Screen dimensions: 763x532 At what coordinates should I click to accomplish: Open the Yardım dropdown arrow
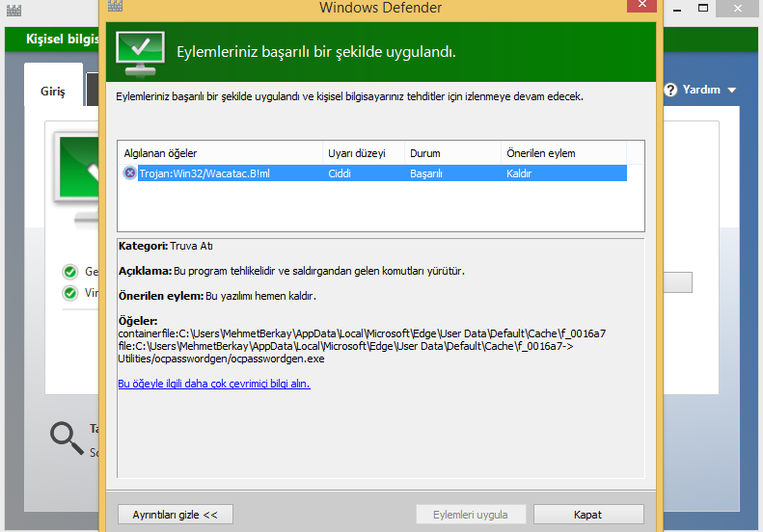732,90
